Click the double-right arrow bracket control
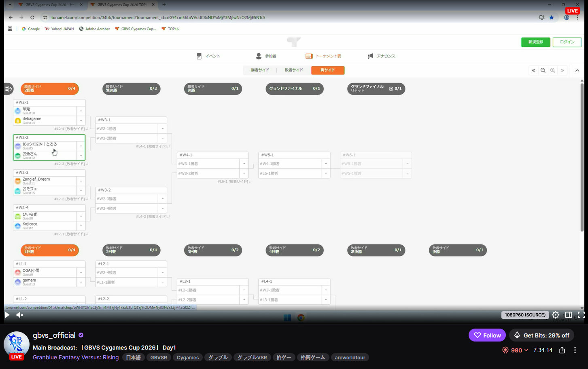The width and height of the screenshot is (588, 369). 562,70
